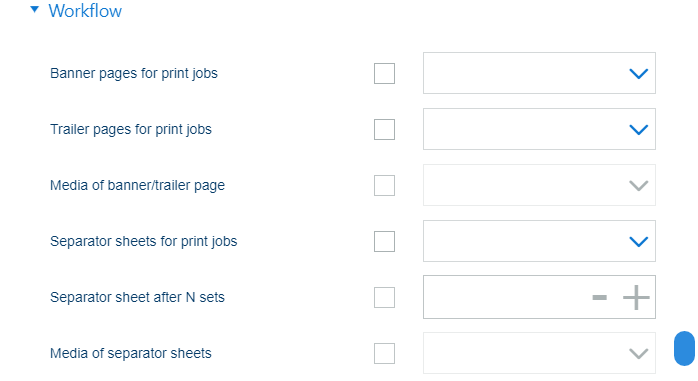Click the Banner pages for print jobs label

click(134, 73)
